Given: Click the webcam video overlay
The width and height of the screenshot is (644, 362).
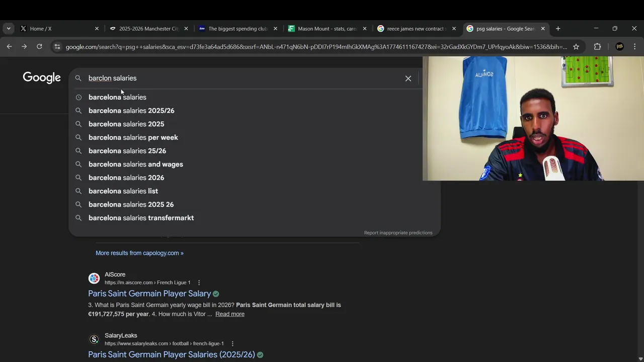Looking at the screenshot, I should tap(533, 118).
